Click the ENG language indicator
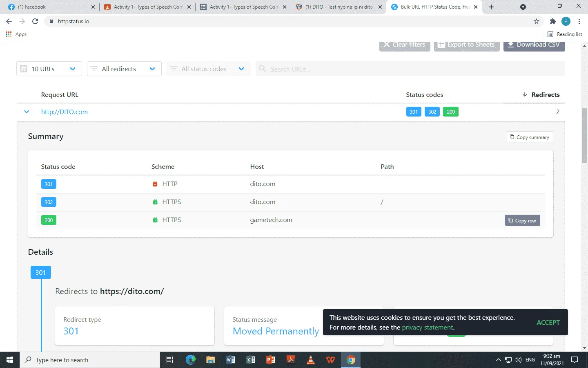 (x=530, y=360)
